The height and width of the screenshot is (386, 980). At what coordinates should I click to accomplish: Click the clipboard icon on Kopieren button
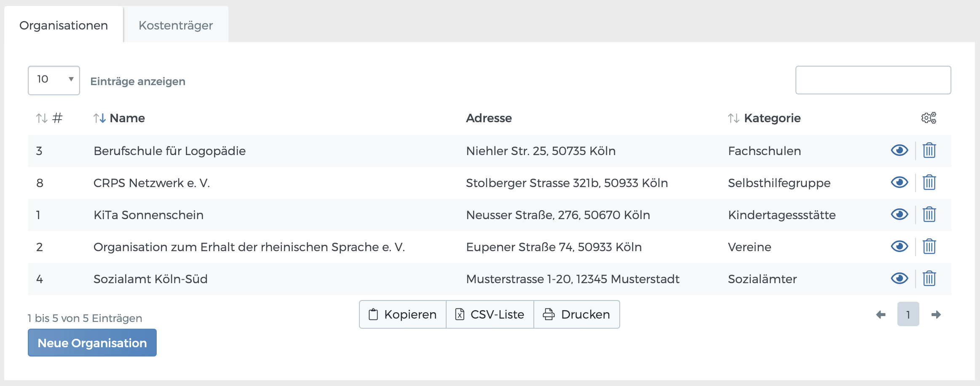click(x=373, y=314)
